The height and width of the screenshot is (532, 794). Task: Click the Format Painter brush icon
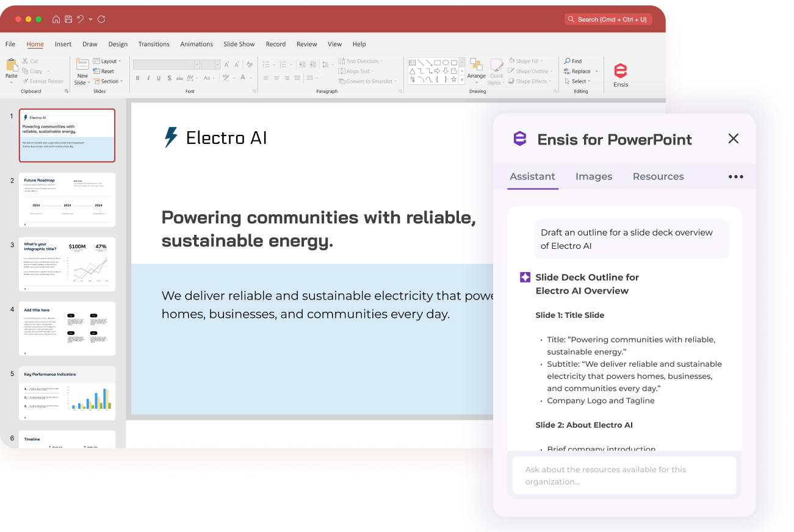point(25,81)
